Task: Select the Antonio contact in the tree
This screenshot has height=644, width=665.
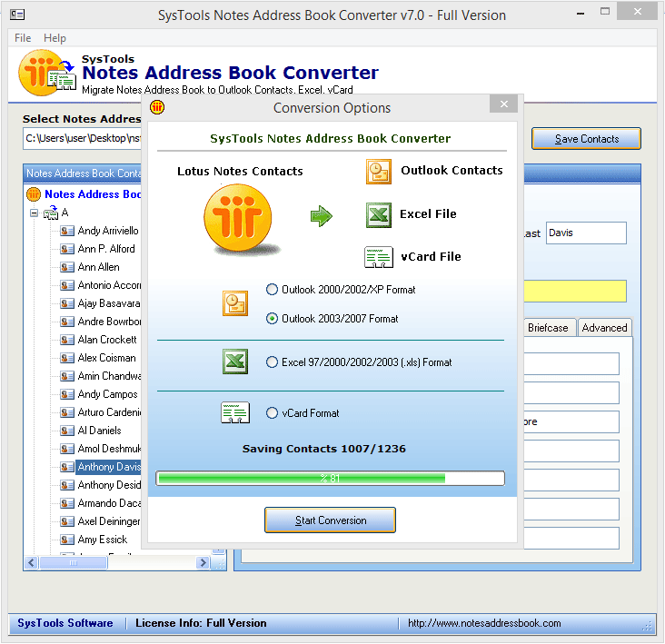Action: tap(109, 285)
